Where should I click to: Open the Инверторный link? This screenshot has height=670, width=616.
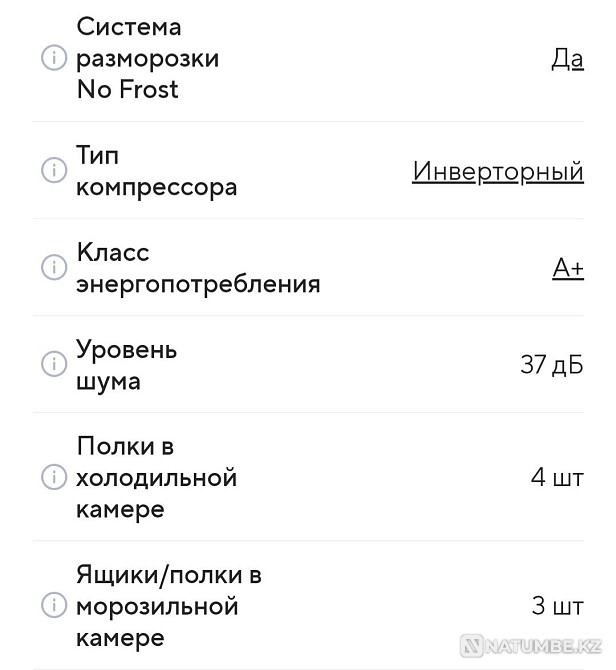[x=498, y=171]
